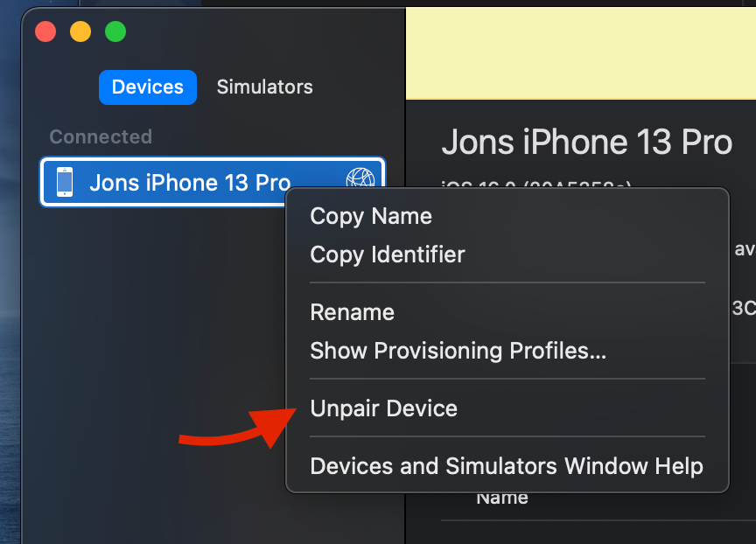Open the Simulators tab

tap(264, 87)
